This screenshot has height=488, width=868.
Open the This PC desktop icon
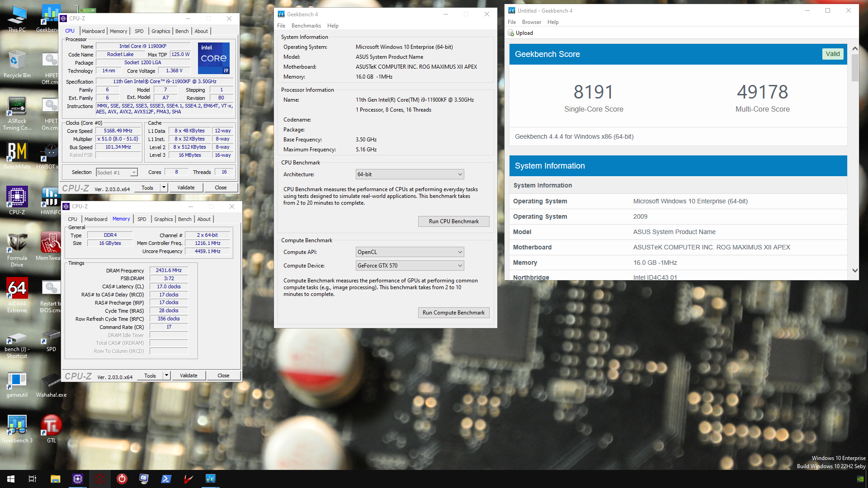[17, 18]
